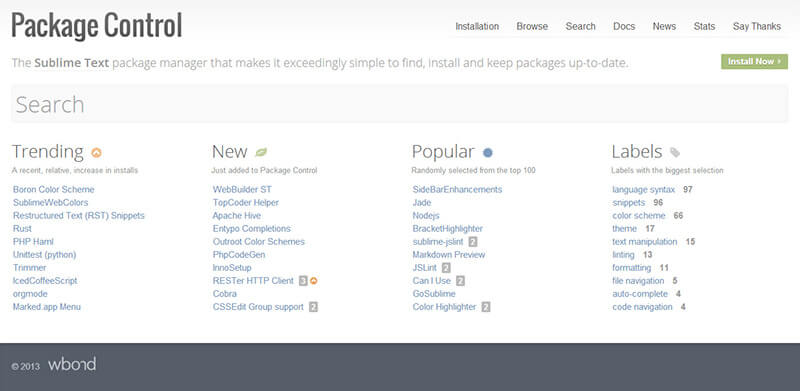Image resolution: width=800 pixels, height=391 pixels.
Task: Open the News page
Action: point(664,27)
